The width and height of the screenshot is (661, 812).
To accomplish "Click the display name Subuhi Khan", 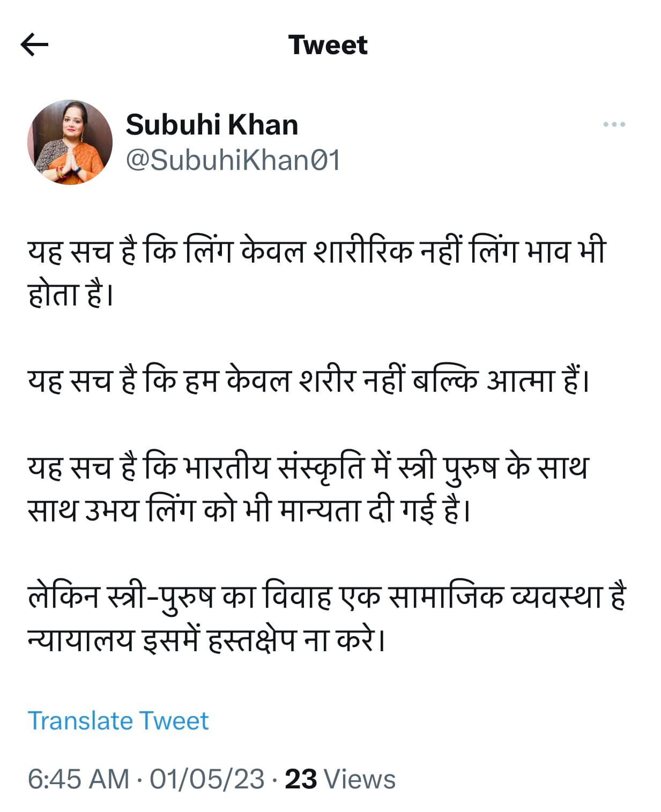I will [x=212, y=124].
